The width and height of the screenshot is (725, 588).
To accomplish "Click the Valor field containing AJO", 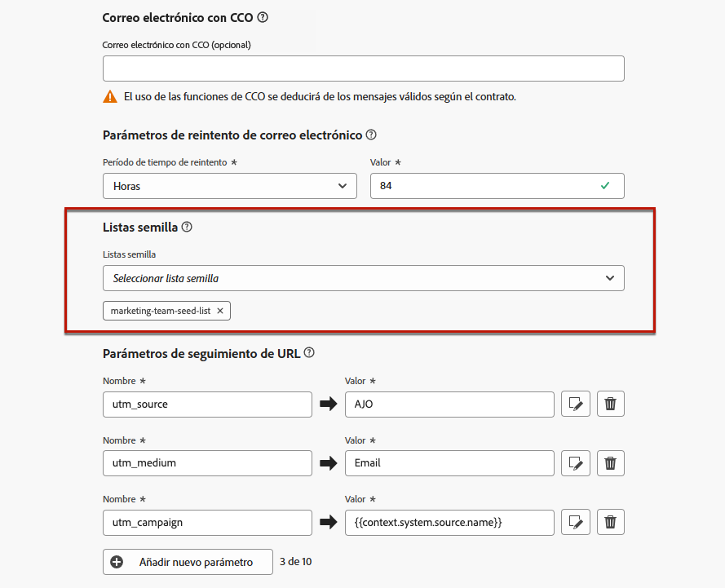I will pos(449,405).
